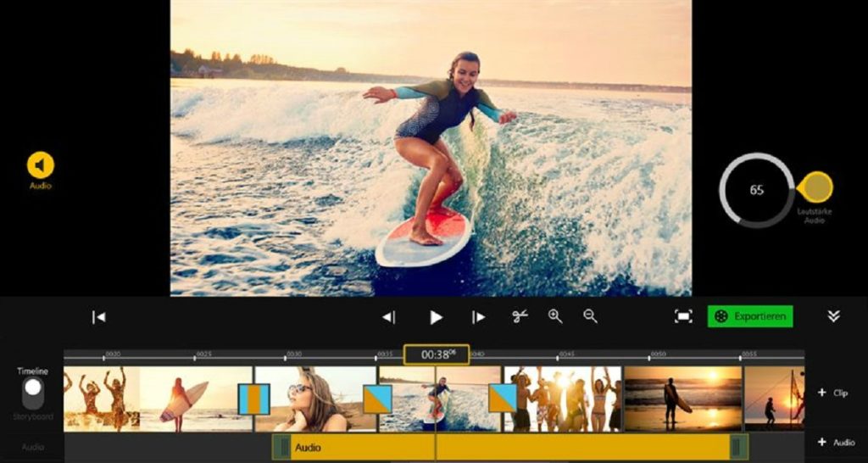Select the sunset surfer silhouette clip thumbnail
The height and width of the screenshot is (463, 868).
(x=682, y=399)
